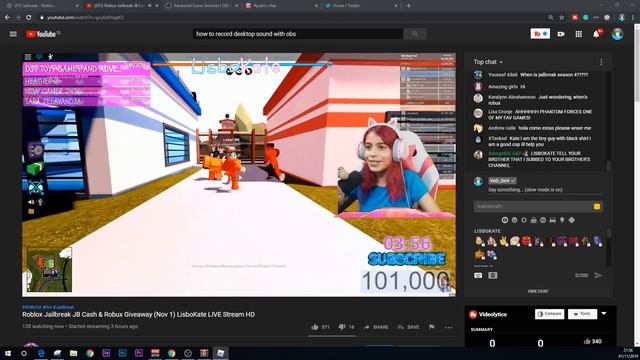Image resolution: width=640 pixels, height=360 pixels.
Task: Switch to the Home / Twitter tab
Action: point(361,6)
